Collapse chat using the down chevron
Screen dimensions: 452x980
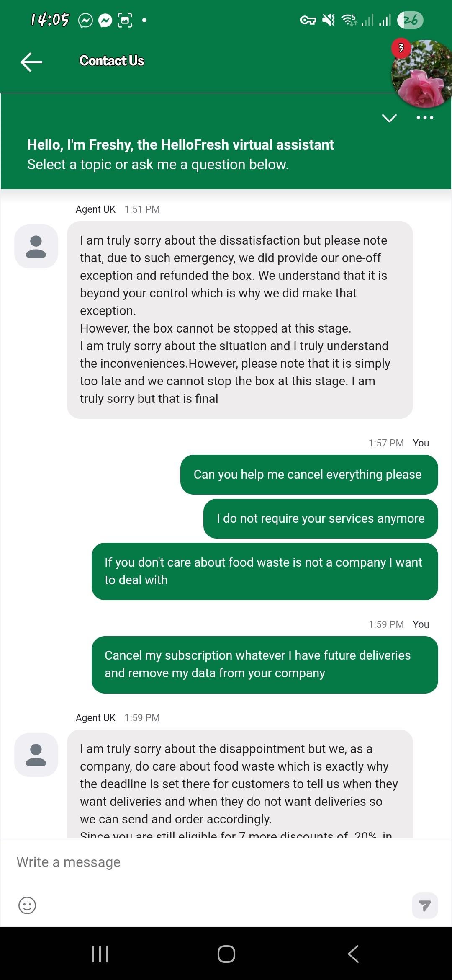pyautogui.click(x=389, y=118)
